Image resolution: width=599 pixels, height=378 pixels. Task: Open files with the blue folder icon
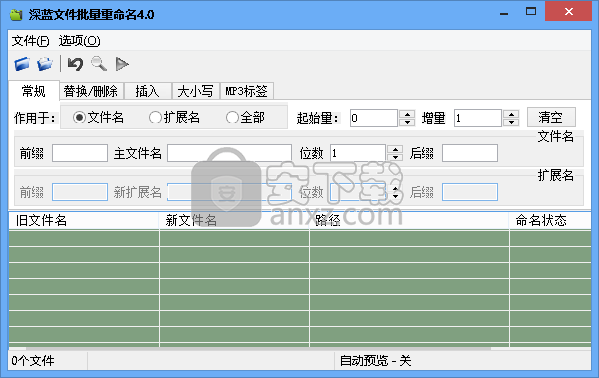(x=22, y=64)
